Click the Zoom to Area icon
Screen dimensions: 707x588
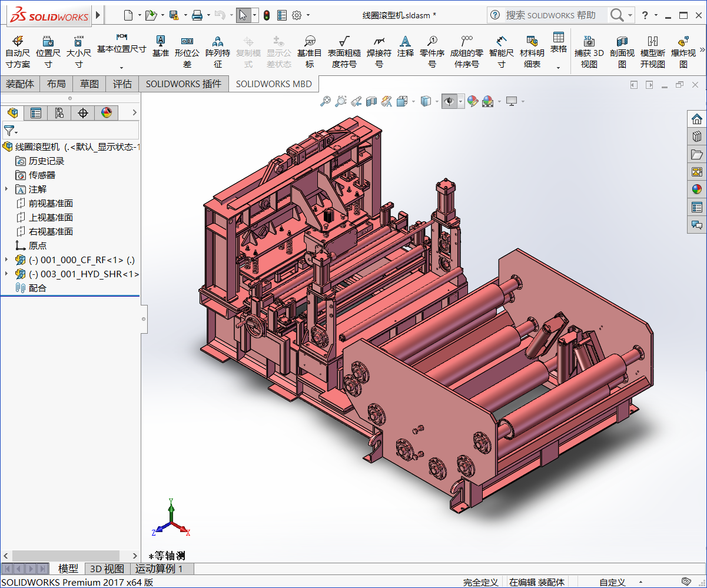click(x=340, y=102)
